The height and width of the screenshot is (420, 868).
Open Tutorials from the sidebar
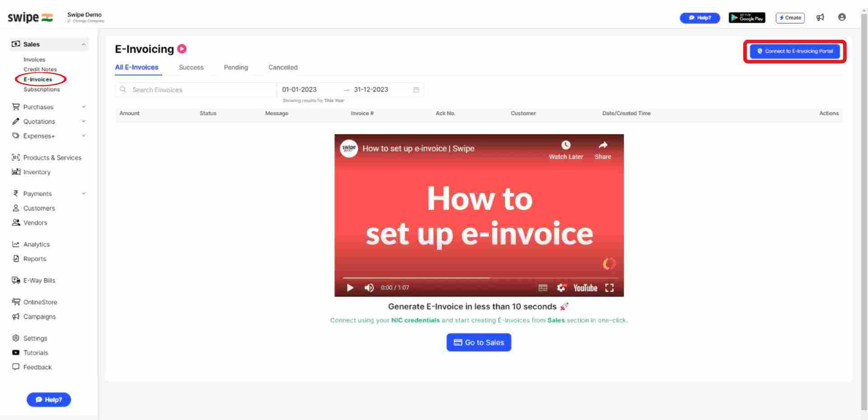(x=35, y=353)
